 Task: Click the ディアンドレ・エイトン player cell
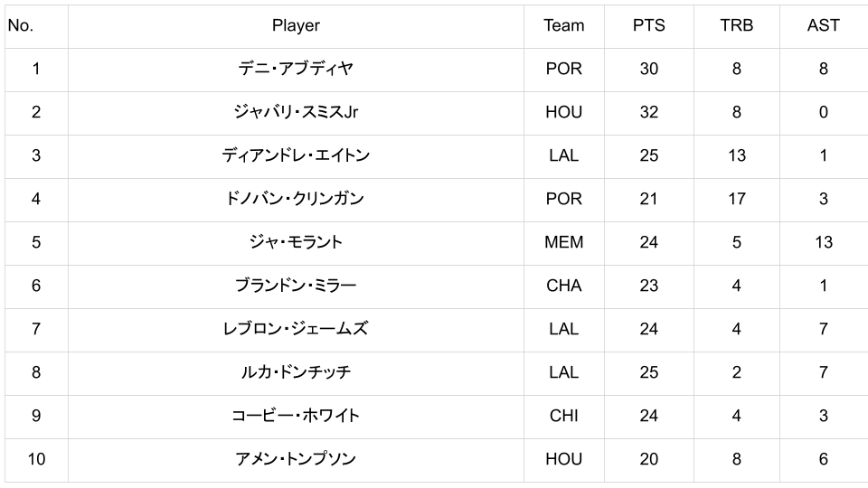[296, 156]
